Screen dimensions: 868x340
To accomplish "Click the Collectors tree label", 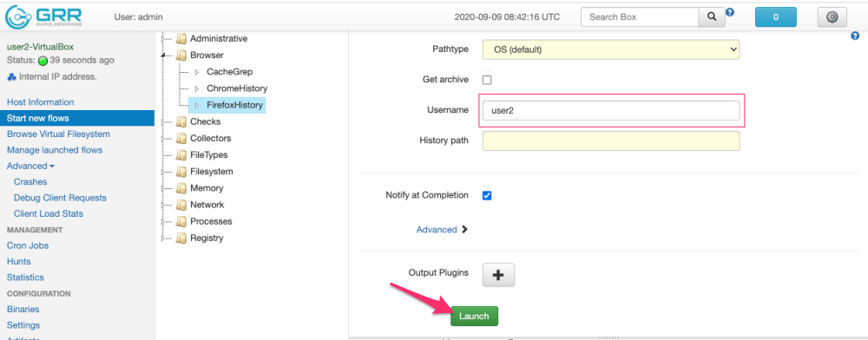I will [x=210, y=138].
